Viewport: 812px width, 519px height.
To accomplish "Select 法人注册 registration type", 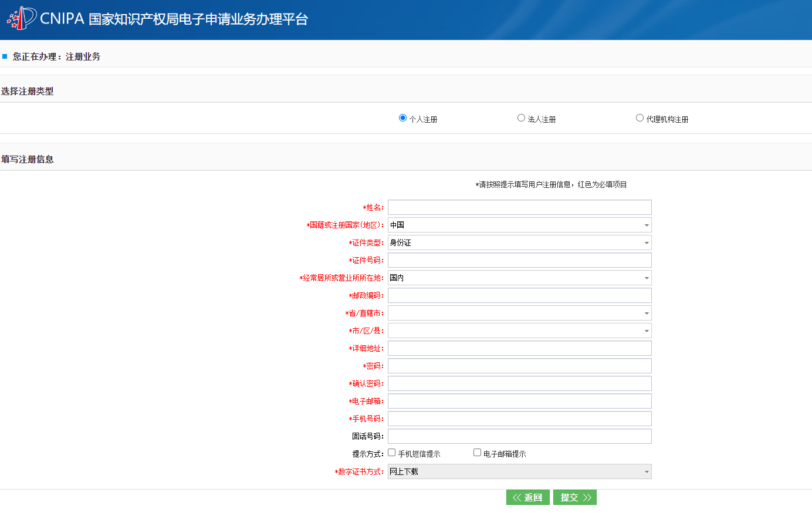I will pyautogui.click(x=521, y=118).
